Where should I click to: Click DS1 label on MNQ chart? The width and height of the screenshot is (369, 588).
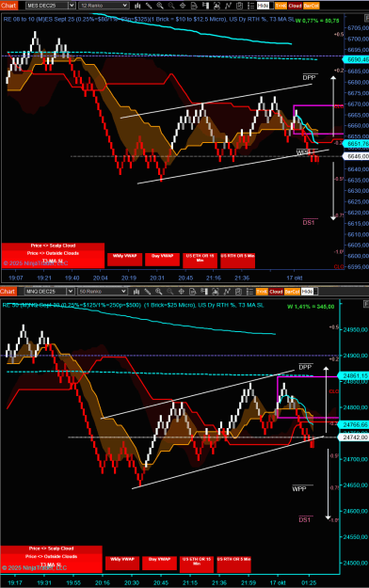coord(305,520)
